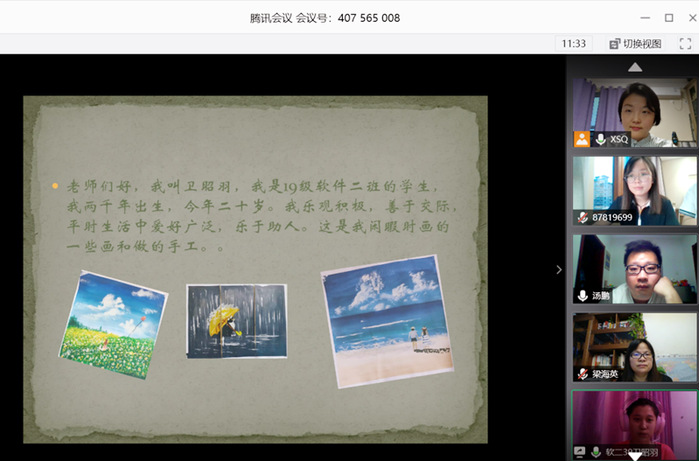Click the microphone icon next to 汤鹏
This screenshot has width=699, height=461.
582,296
